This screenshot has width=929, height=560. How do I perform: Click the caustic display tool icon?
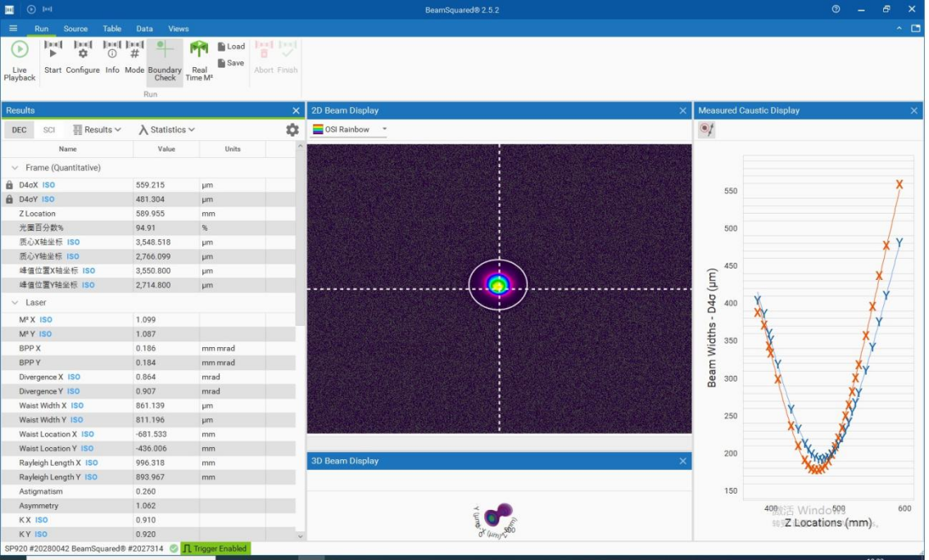pos(706,130)
